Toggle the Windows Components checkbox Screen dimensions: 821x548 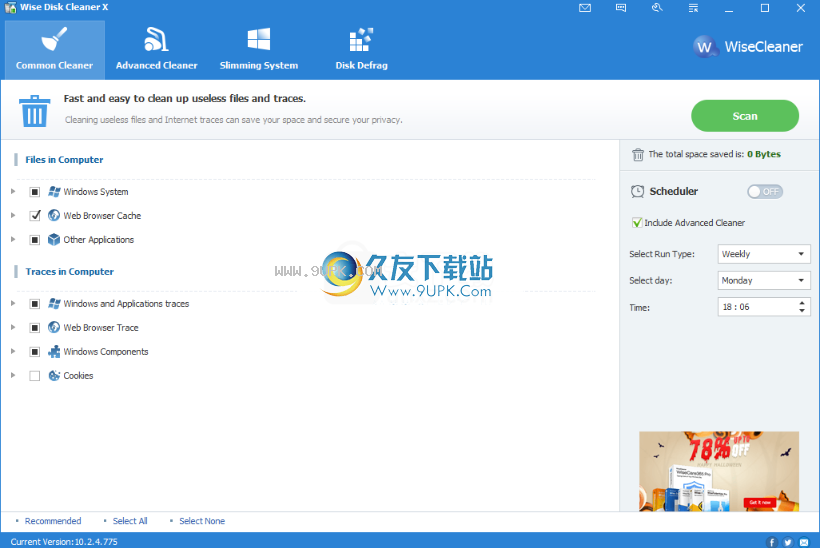click(35, 352)
